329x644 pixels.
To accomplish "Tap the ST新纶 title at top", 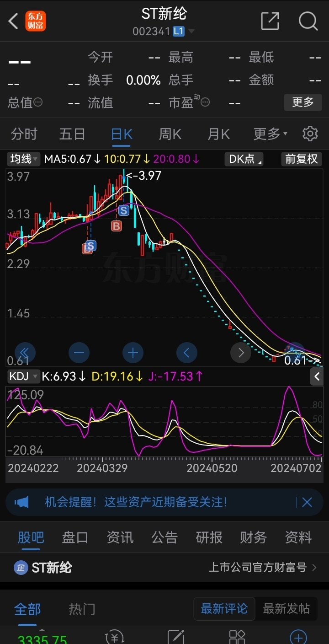I will tap(164, 14).
